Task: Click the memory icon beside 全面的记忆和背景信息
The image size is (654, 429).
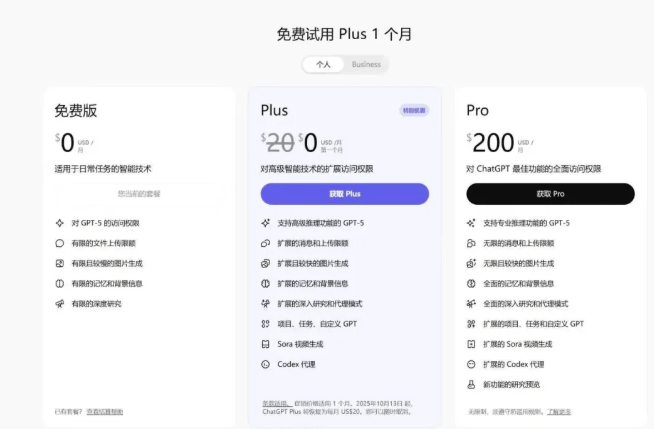Action: 471,283
